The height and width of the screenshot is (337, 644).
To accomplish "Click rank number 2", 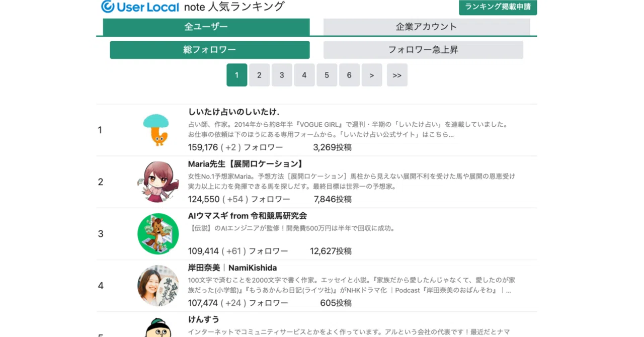I will pos(101,182).
